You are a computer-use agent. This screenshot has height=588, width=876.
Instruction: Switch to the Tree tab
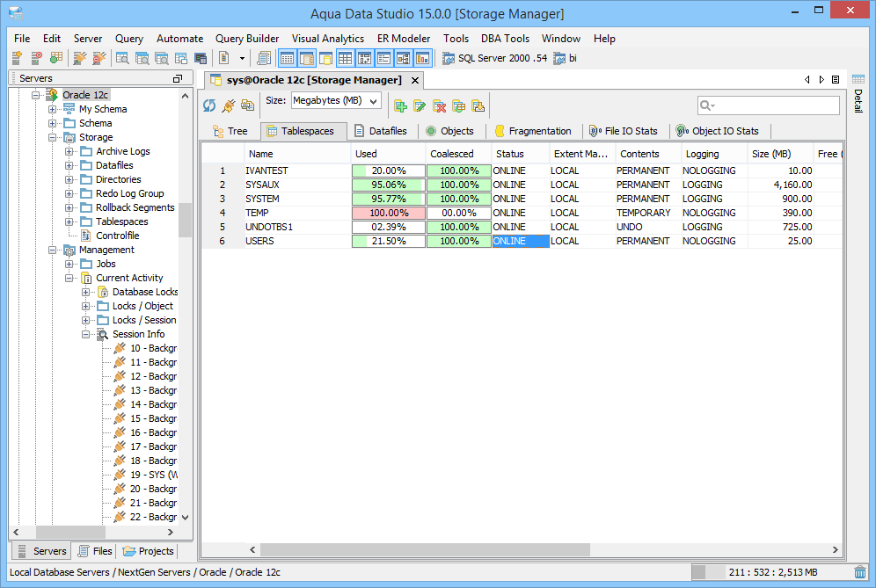click(x=230, y=131)
